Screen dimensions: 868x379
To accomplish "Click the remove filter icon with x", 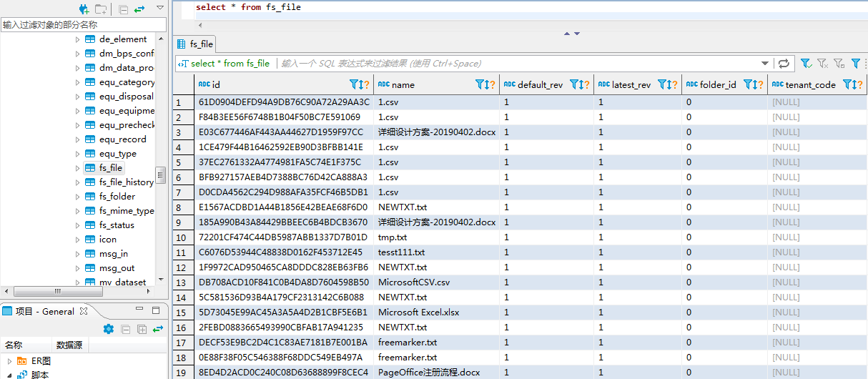I will coord(823,64).
